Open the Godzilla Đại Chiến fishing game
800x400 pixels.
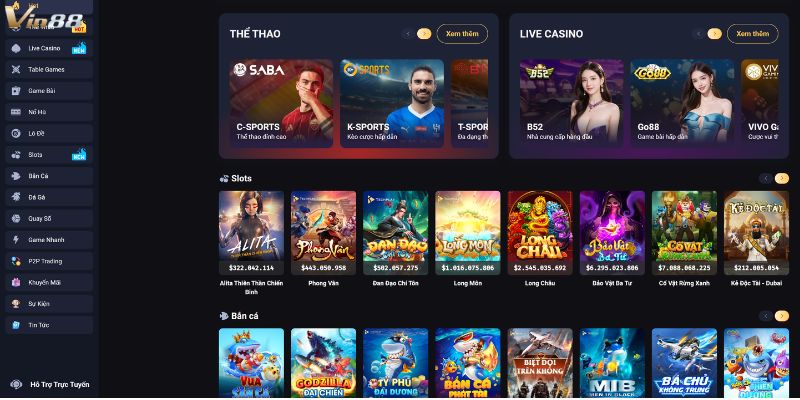point(323,363)
